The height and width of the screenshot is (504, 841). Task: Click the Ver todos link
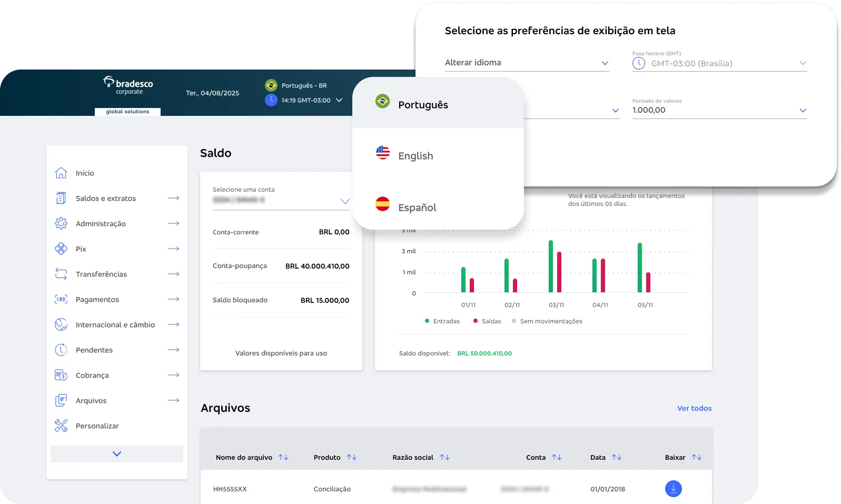click(694, 408)
